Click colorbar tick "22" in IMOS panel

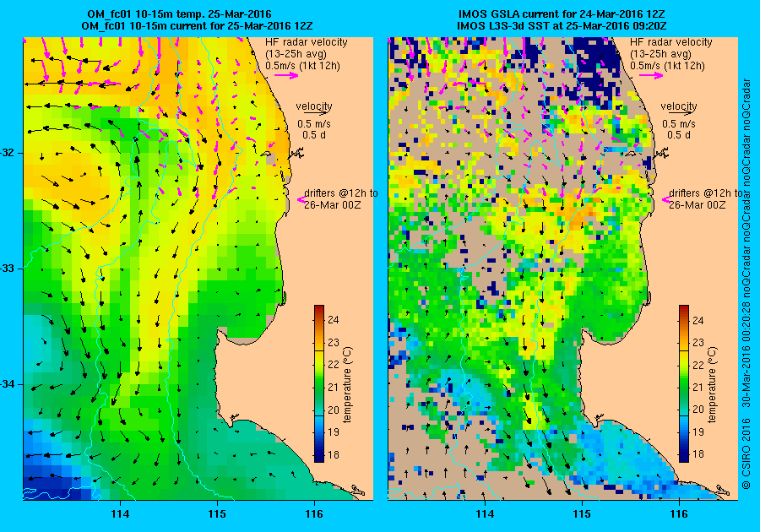pos(698,365)
